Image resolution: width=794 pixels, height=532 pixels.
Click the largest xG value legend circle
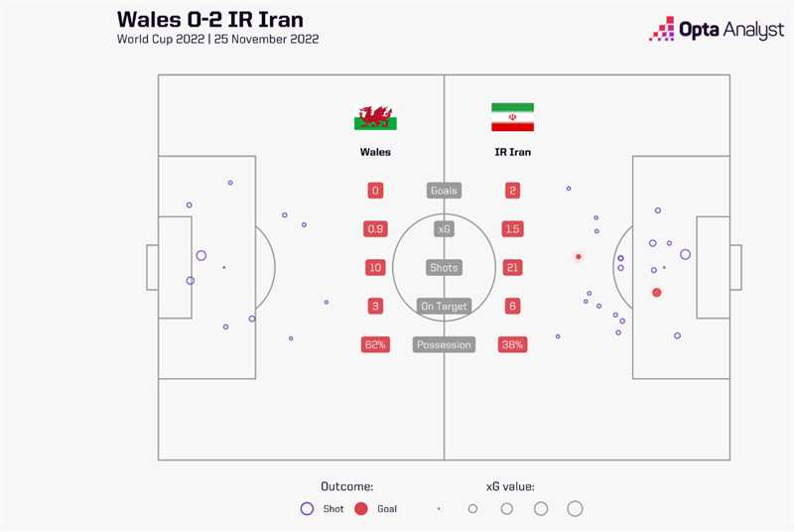(x=575, y=508)
